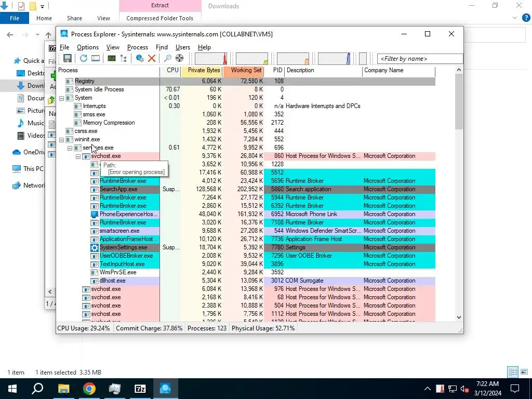This screenshot has width=532, height=399.
Task: Click the network tray icon
Action: point(453,389)
